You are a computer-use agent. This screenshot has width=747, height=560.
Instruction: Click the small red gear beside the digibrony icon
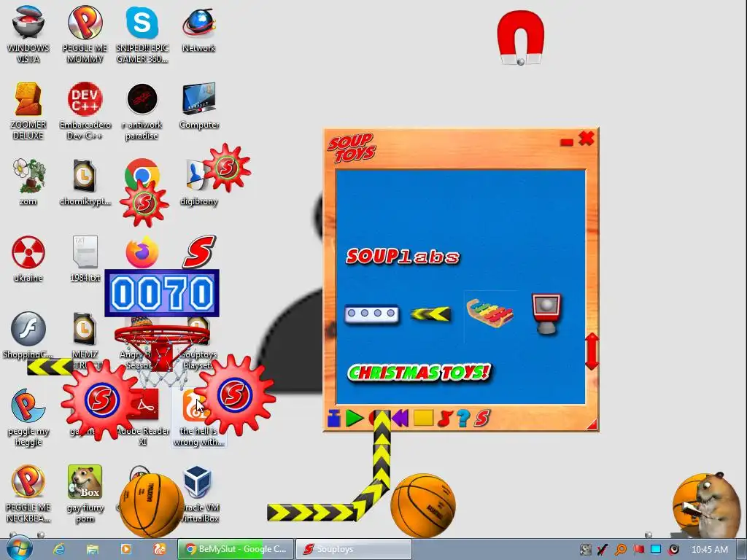[227, 167]
